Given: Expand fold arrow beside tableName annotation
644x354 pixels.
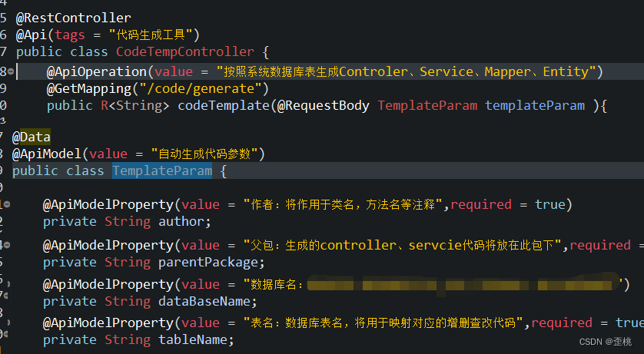Looking at the screenshot, I should pos(7,323).
